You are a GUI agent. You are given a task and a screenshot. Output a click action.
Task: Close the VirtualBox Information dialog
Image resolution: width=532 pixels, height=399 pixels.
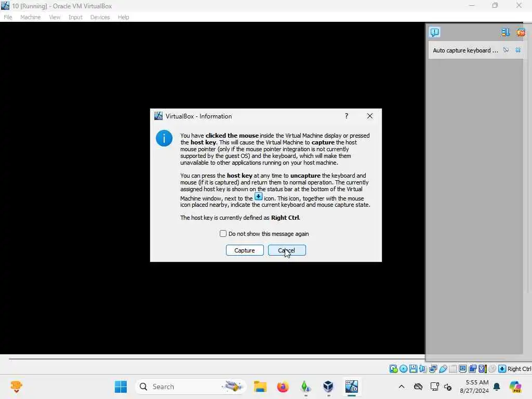(370, 116)
